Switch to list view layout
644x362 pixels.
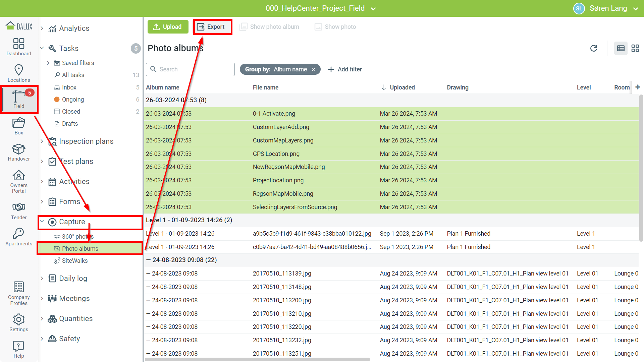click(x=621, y=48)
